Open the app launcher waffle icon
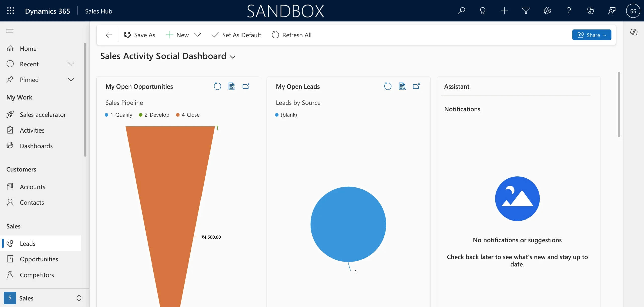Image resolution: width=644 pixels, height=307 pixels. [x=10, y=11]
